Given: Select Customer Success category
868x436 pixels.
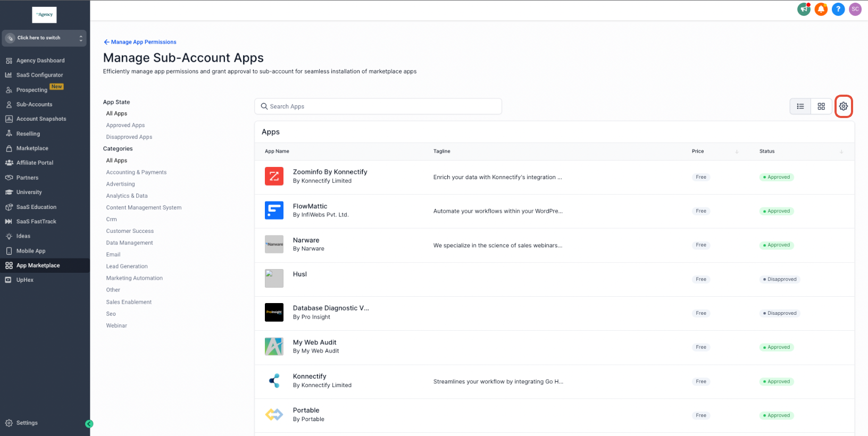Looking at the screenshot, I should pyautogui.click(x=130, y=231).
